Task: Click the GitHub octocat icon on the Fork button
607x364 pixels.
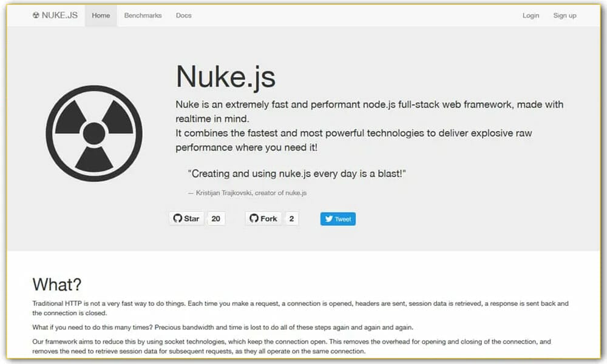Action: click(x=254, y=218)
